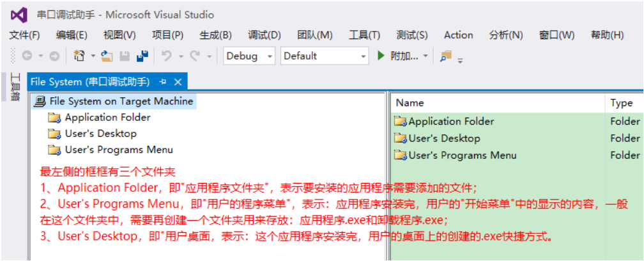The height and width of the screenshot is (261, 644).
Task: Open the 生成(B) menu
Action: coord(216,35)
